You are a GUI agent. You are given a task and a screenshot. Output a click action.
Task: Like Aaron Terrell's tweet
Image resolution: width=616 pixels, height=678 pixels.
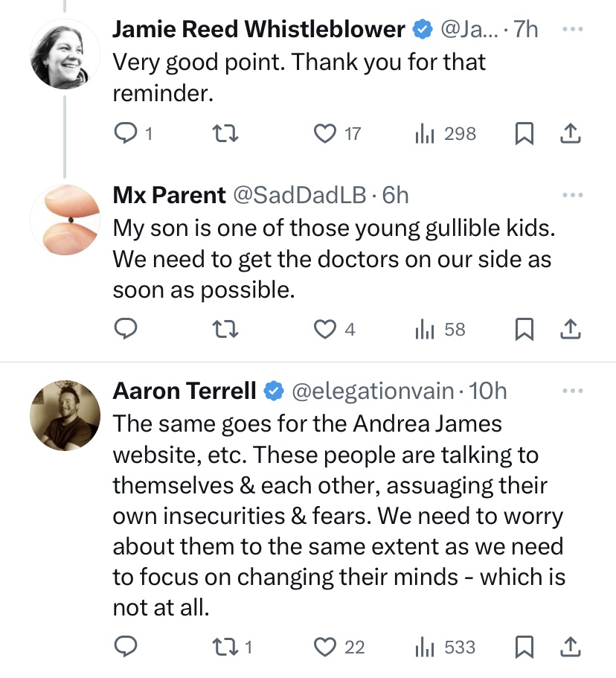324,647
